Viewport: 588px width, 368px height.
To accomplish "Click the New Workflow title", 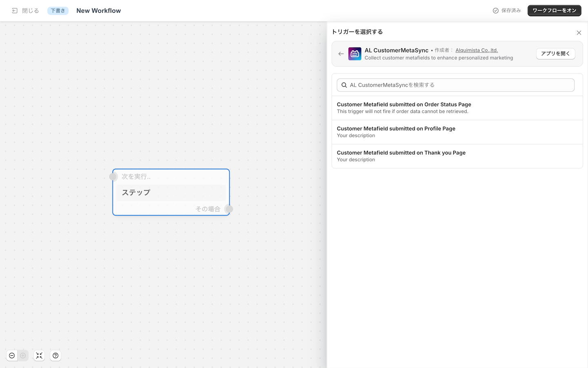I will tap(98, 11).
